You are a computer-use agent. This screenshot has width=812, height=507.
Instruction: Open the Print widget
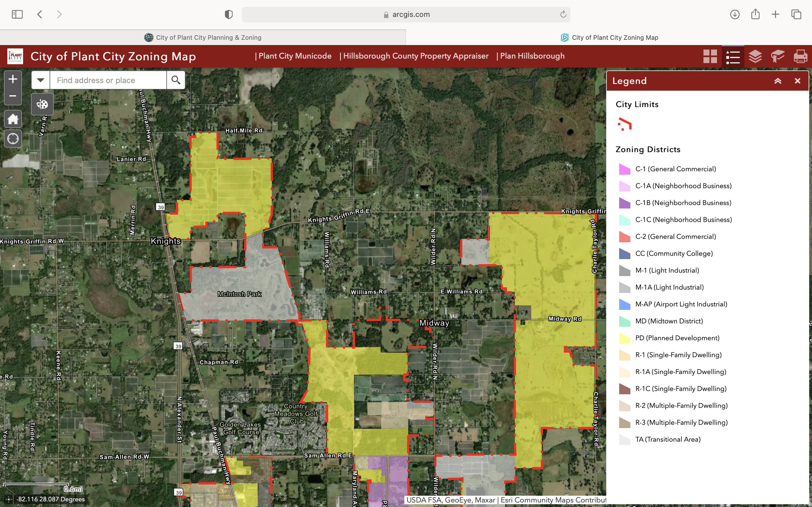(x=800, y=56)
